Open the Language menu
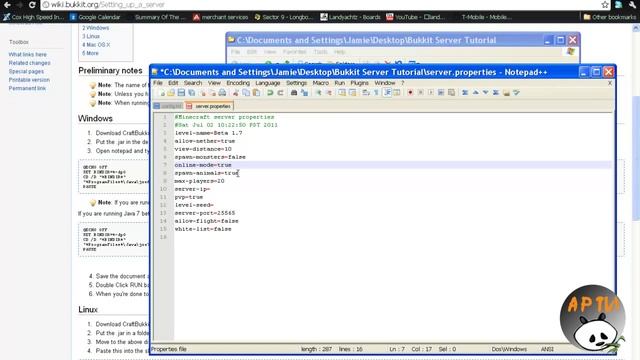640x360 pixels. (268, 83)
